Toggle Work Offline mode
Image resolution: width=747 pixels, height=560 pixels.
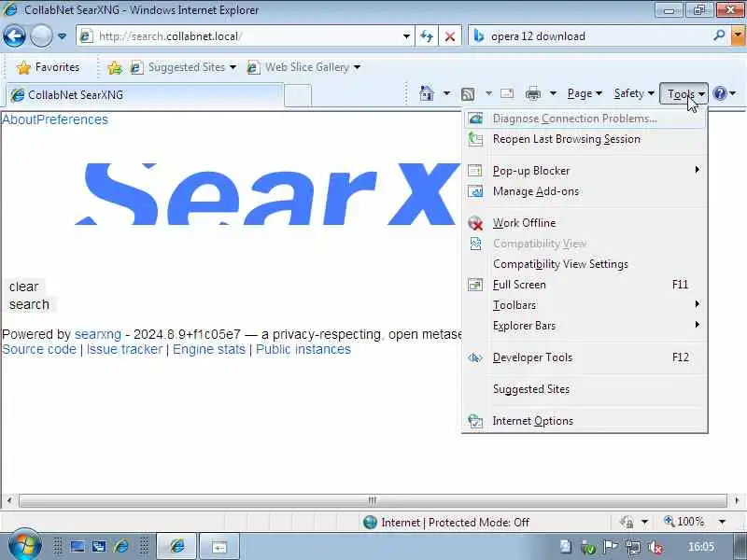coord(585,223)
